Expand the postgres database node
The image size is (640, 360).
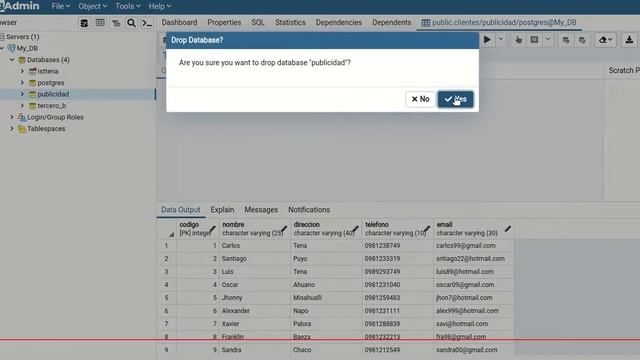22,82
